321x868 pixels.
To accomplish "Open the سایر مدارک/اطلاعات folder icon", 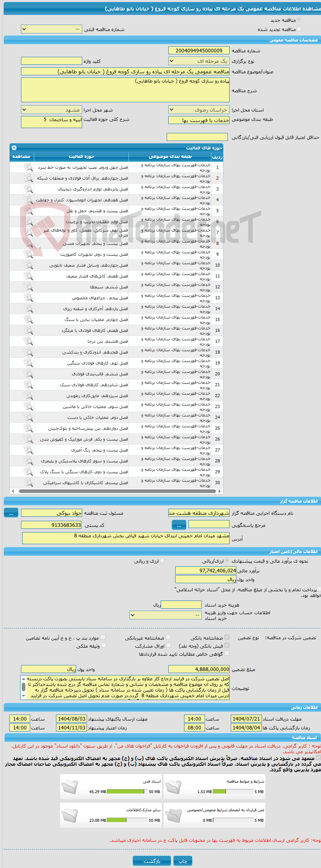I will pyautogui.click(x=70, y=815).
